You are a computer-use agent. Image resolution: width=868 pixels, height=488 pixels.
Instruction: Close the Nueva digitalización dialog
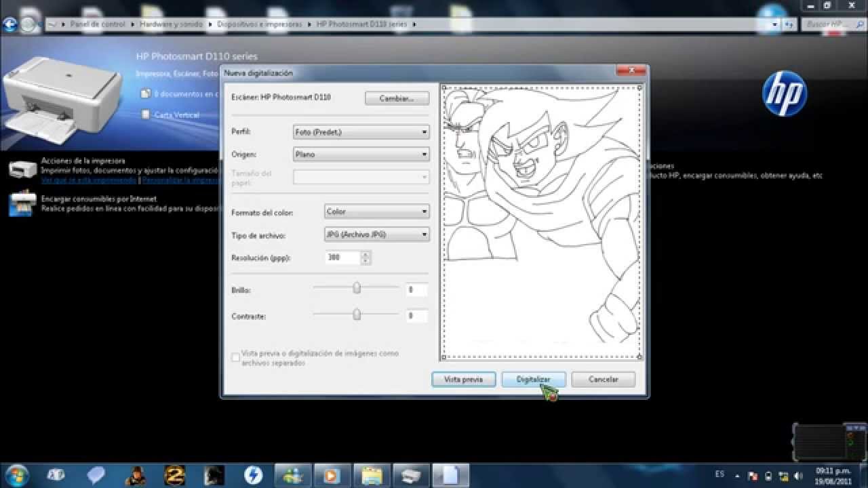coord(631,70)
